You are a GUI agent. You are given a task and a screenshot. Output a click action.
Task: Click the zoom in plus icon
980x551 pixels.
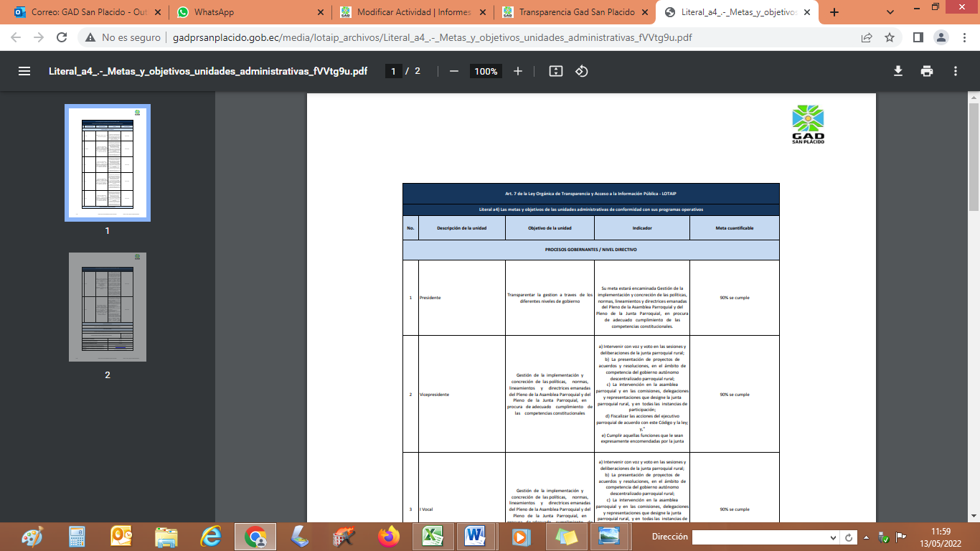(x=518, y=71)
